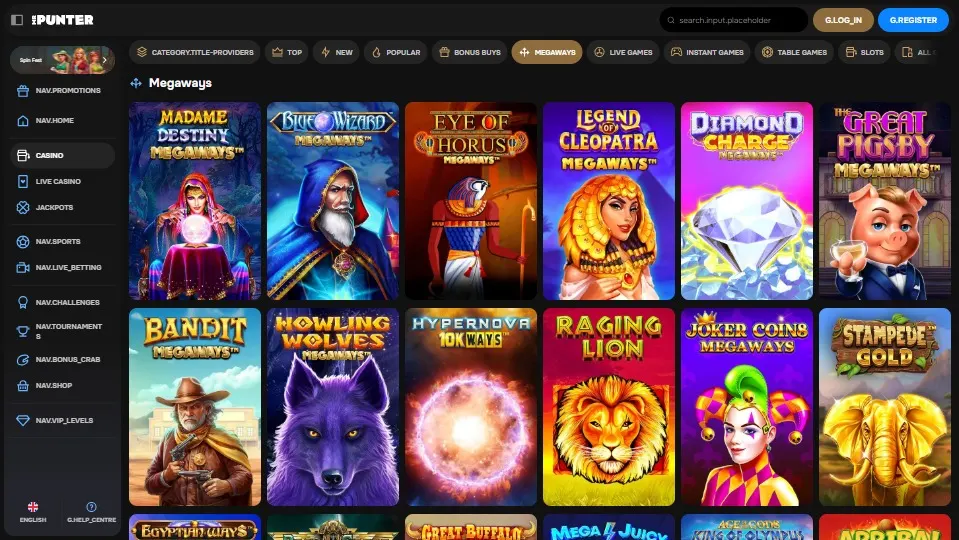This screenshot has width=959, height=540.
Task: Open the Sports ball icon
Action: pos(23,242)
